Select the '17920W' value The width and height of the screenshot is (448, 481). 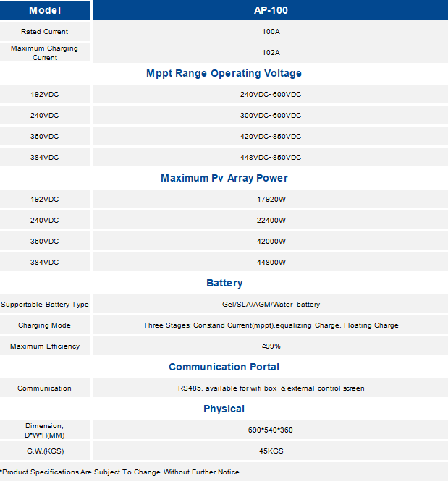point(271,200)
